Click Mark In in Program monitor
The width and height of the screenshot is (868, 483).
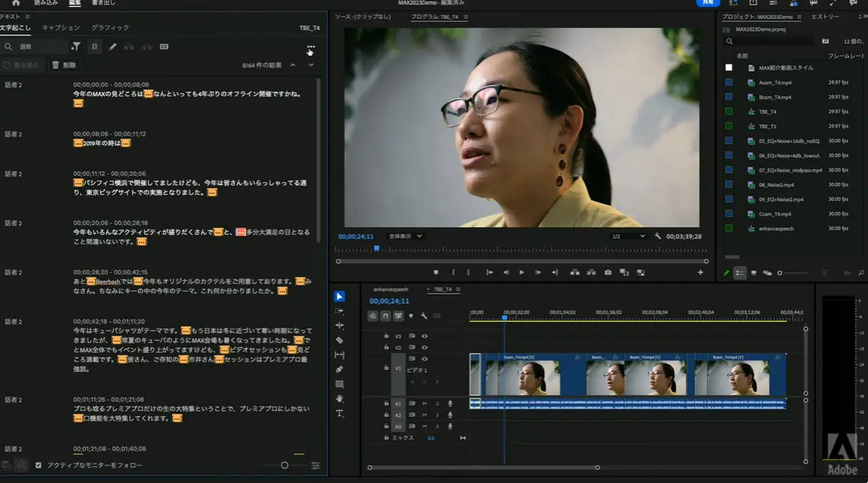coord(453,272)
